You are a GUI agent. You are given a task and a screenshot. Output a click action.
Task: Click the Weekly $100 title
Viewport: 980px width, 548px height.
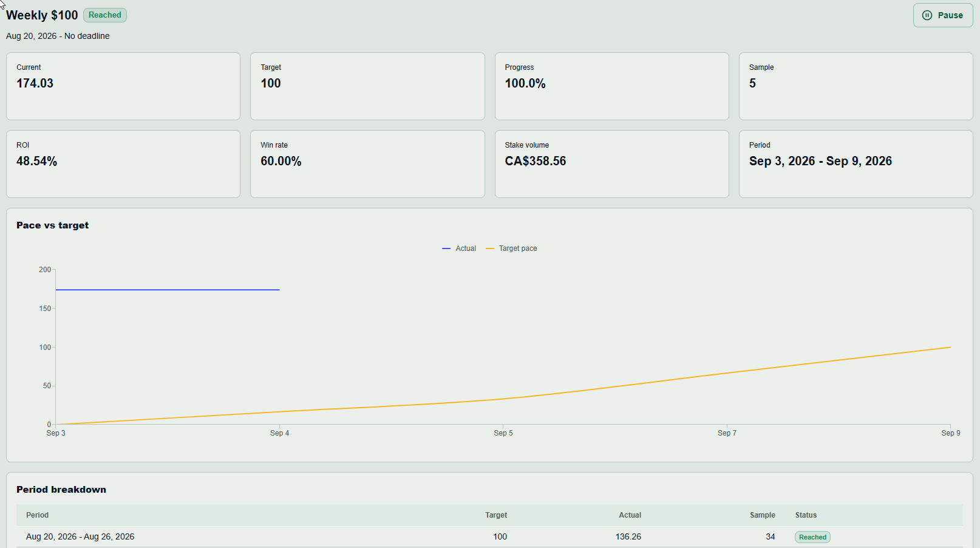[x=42, y=15]
